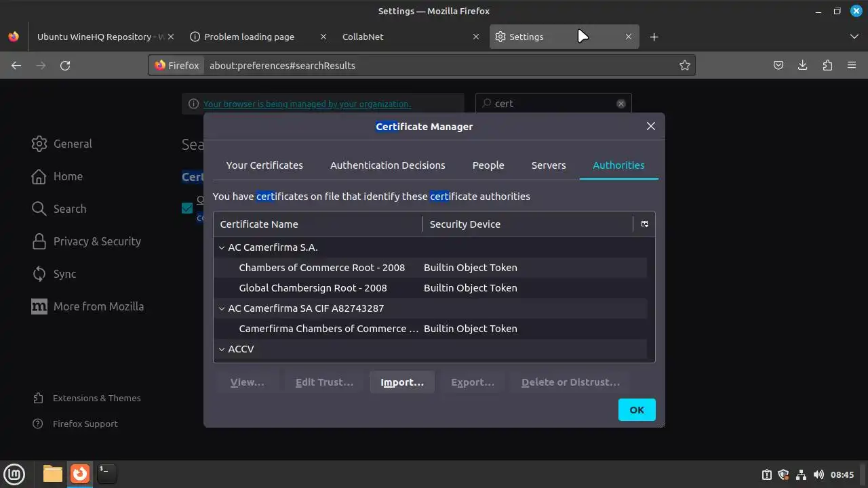The image size is (868, 488).
Task: Select Global Chambersign Root - 2008
Action: (430, 288)
